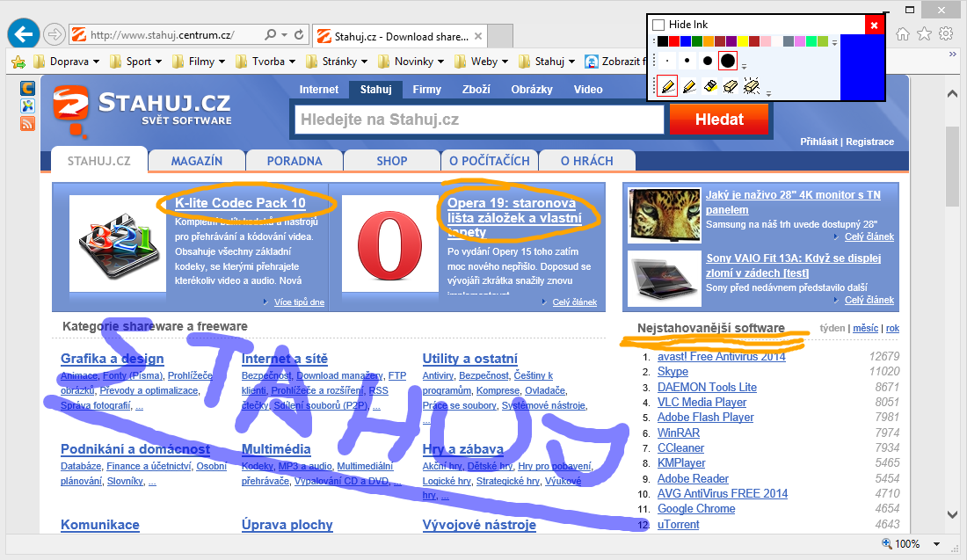Screen dimensions: 967x560
Task: Tick the Hide Ink checkbox
Action: [658, 25]
